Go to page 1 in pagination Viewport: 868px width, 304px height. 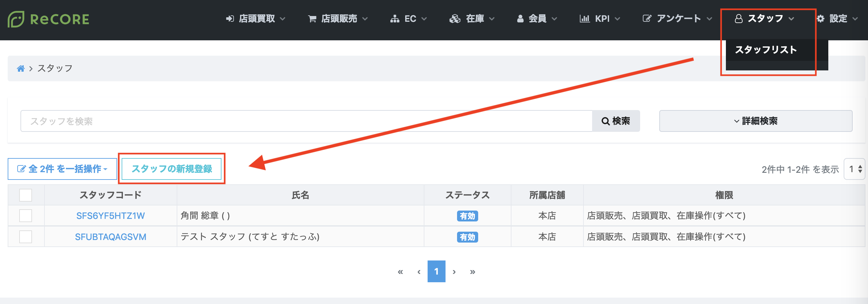point(436,271)
